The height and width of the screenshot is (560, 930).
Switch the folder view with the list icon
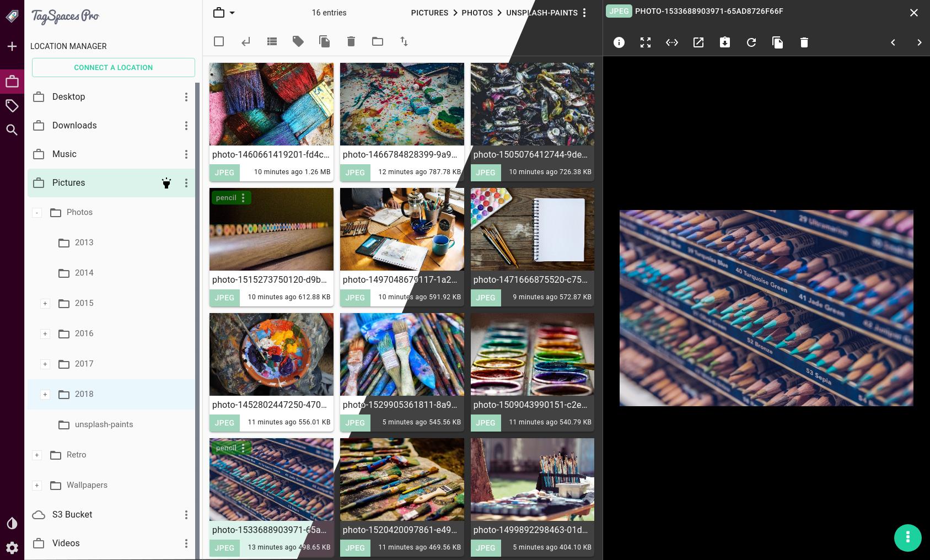click(271, 41)
